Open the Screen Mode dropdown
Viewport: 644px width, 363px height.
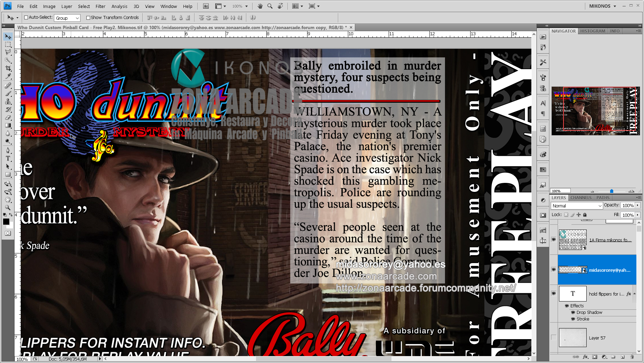coord(314,6)
